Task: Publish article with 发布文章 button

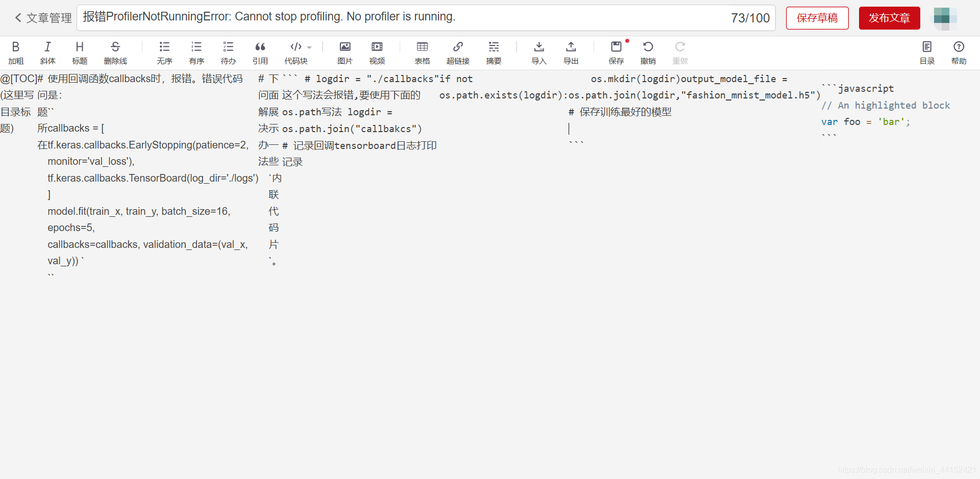Action: (889, 18)
